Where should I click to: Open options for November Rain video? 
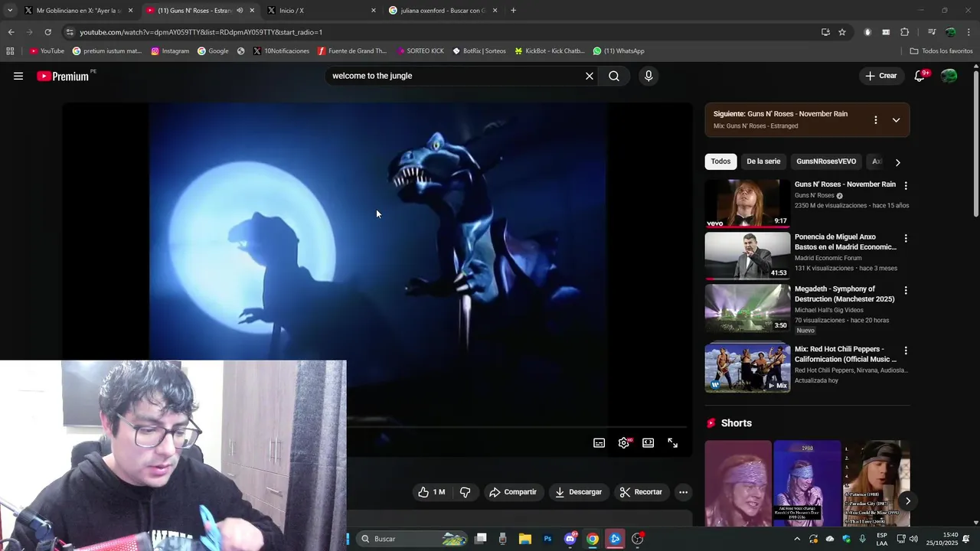[906, 186]
